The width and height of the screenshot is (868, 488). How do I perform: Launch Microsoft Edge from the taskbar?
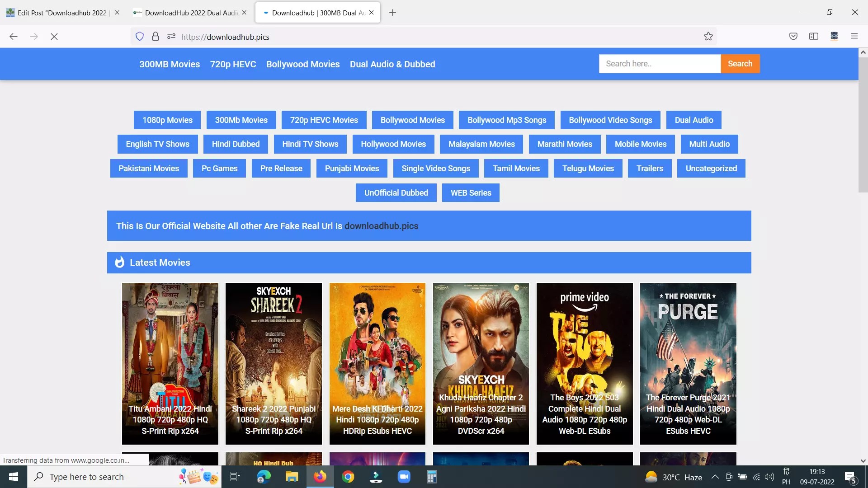[x=264, y=477]
